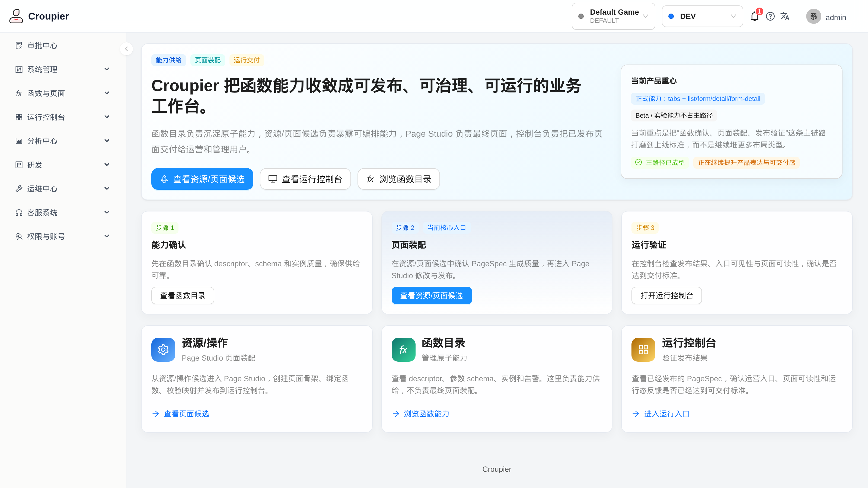Open the notifications bell icon
The width and height of the screenshot is (868, 488).
pyautogui.click(x=754, y=16)
